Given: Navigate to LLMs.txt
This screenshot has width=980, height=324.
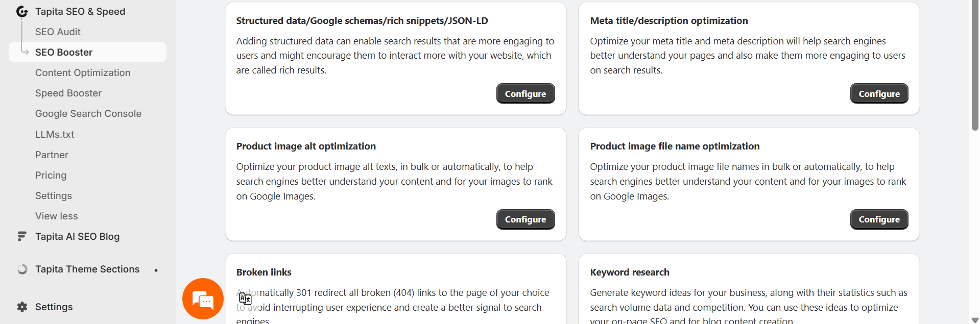Looking at the screenshot, I should 55,134.
